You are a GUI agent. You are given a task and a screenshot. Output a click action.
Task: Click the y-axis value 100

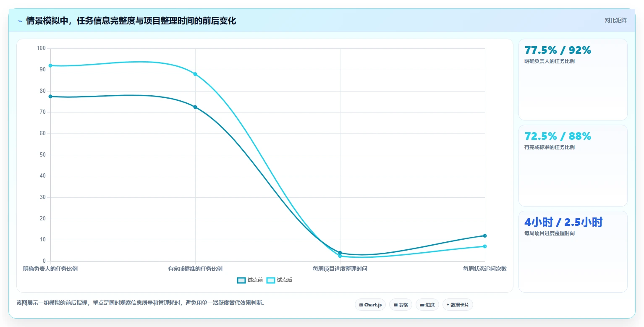click(x=41, y=48)
